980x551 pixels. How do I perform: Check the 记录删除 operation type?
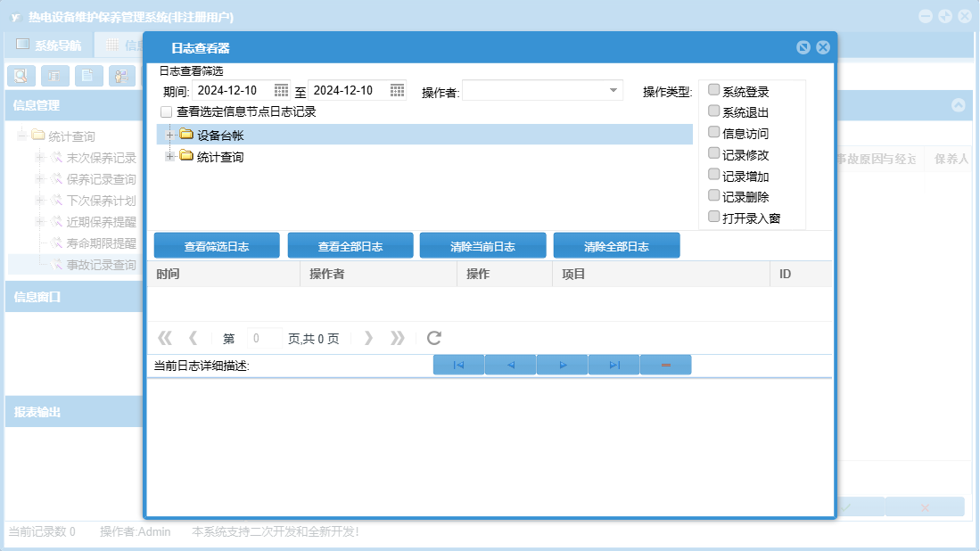pos(713,195)
